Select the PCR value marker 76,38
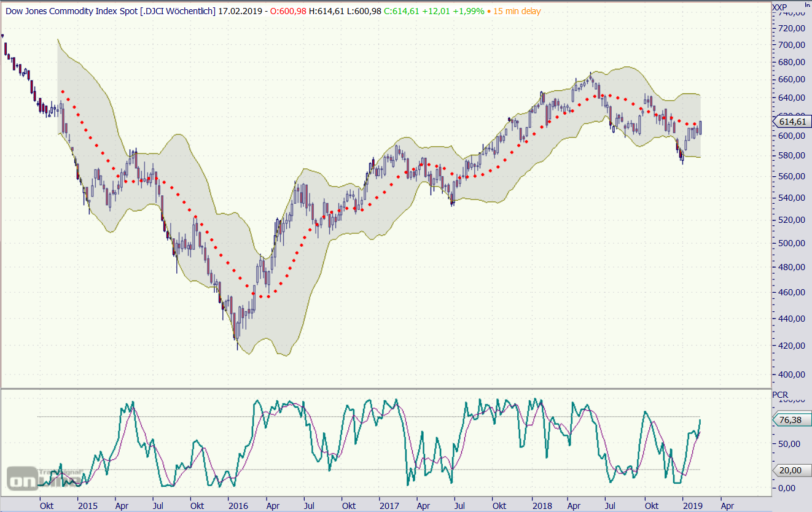The height and width of the screenshot is (512, 812). (791, 420)
